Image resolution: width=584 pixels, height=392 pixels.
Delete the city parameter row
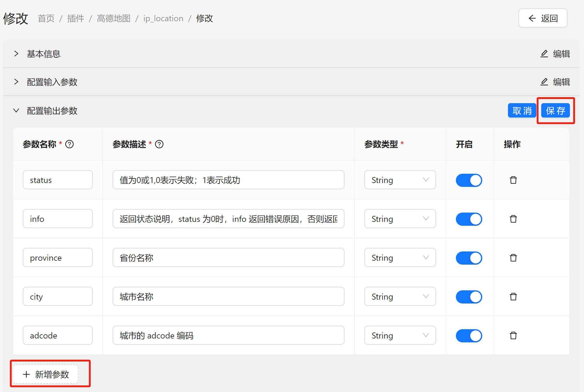click(513, 297)
